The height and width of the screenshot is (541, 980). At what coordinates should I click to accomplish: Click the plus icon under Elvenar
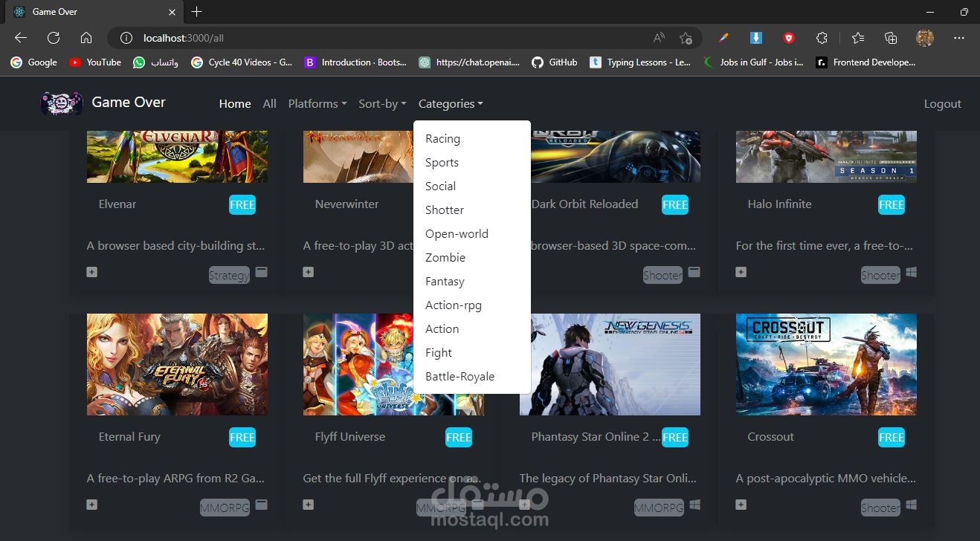91,272
